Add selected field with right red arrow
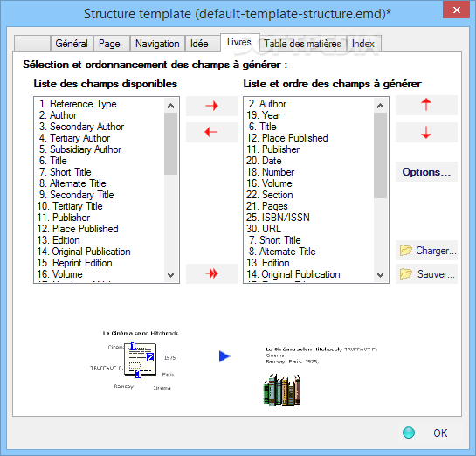This screenshot has height=456, width=476. (x=211, y=106)
